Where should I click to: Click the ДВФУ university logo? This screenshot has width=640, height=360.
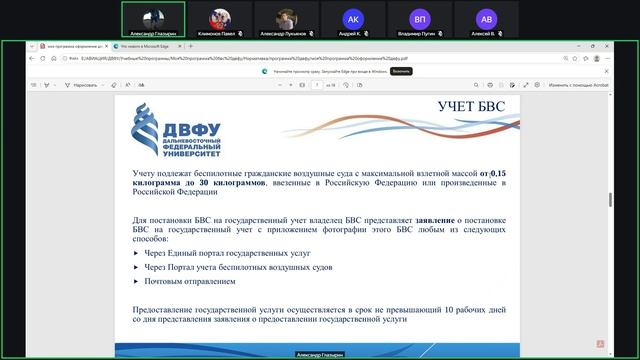pyautogui.click(x=176, y=130)
